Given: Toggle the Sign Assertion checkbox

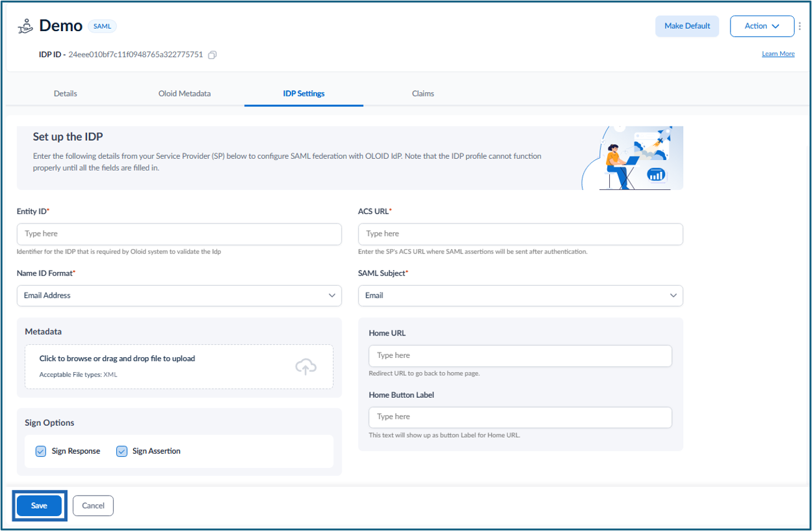Looking at the screenshot, I should point(122,451).
